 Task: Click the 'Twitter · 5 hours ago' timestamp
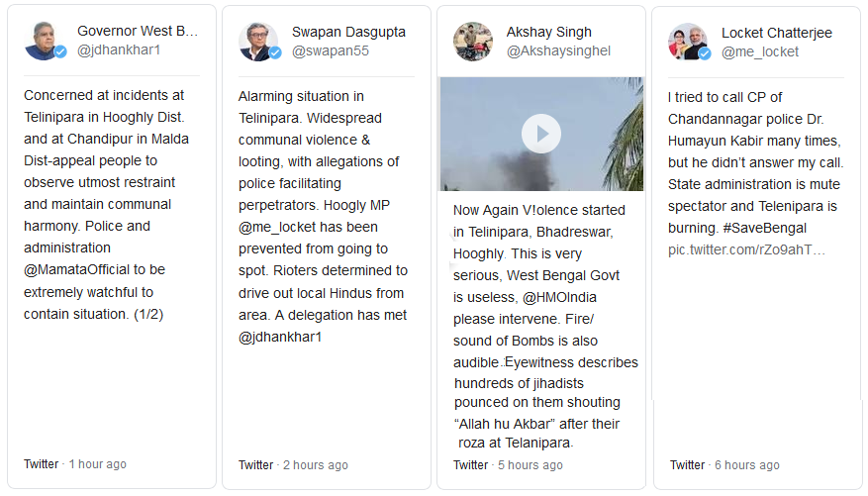pyautogui.click(x=508, y=465)
